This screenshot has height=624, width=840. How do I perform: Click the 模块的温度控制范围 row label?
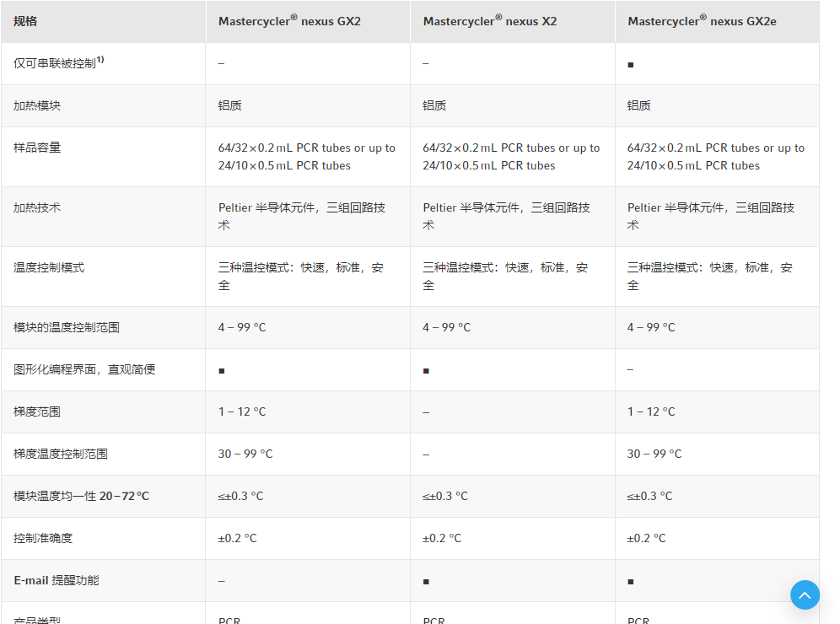(x=67, y=327)
